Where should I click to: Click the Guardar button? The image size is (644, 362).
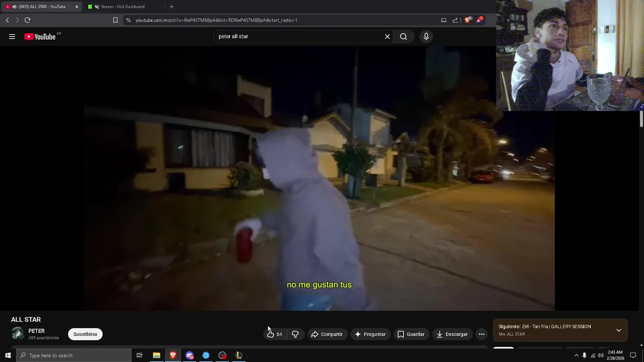coord(411,334)
